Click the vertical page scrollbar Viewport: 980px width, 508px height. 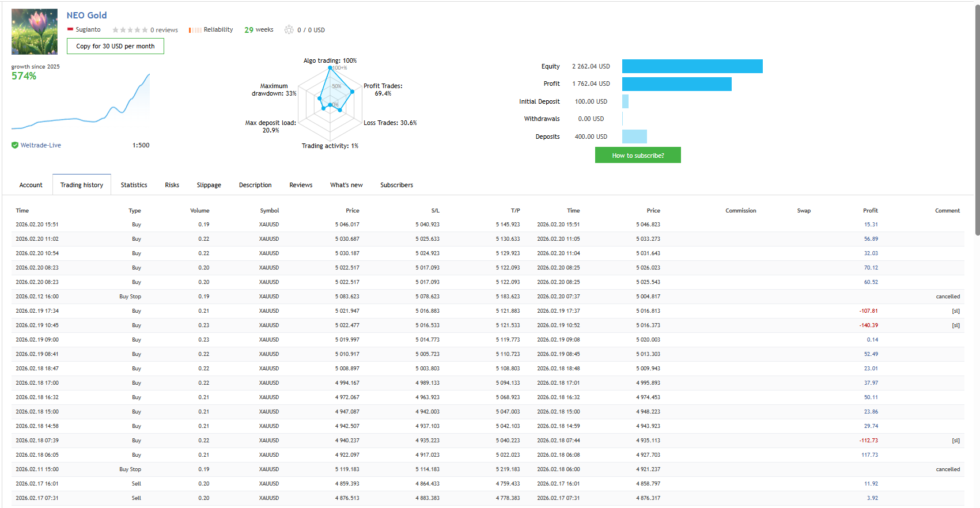tap(977, 121)
